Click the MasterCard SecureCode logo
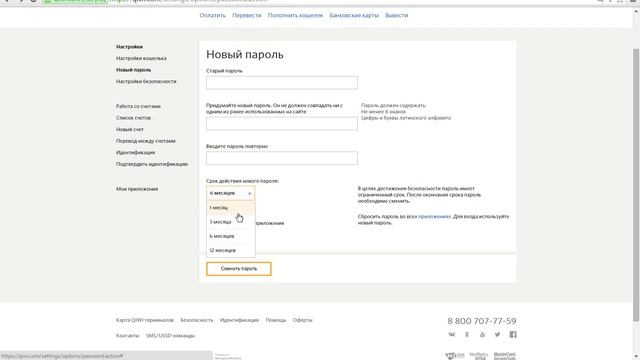The image size is (640, 360). tap(504, 356)
